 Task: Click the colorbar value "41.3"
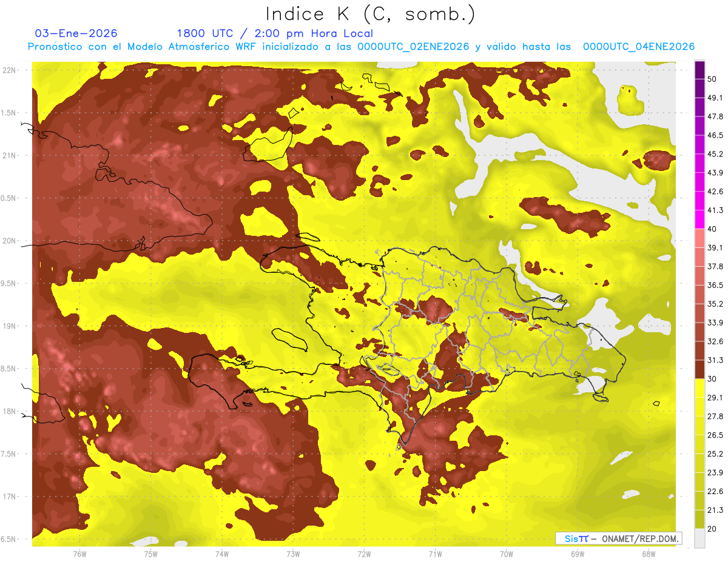(715, 210)
